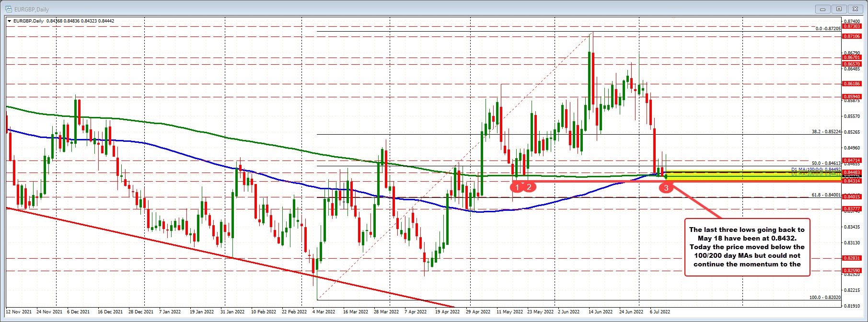Click the red circle marker numbered 2
The width and height of the screenshot is (868, 322).
pyautogui.click(x=529, y=187)
